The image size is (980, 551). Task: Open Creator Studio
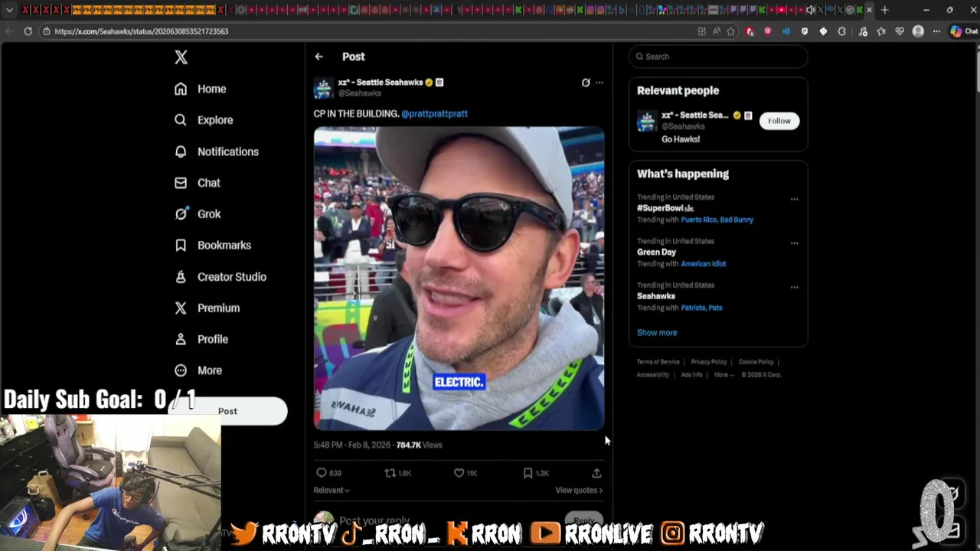[220, 277]
